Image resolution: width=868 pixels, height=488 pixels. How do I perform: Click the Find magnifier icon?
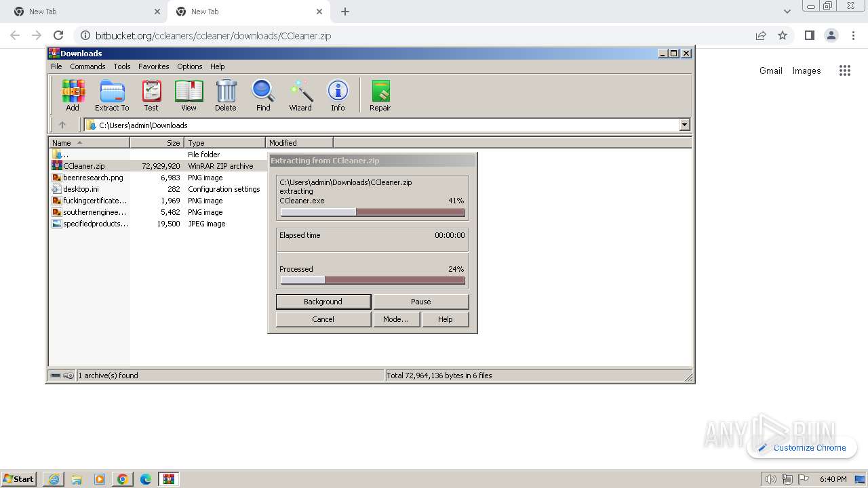coord(263,96)
